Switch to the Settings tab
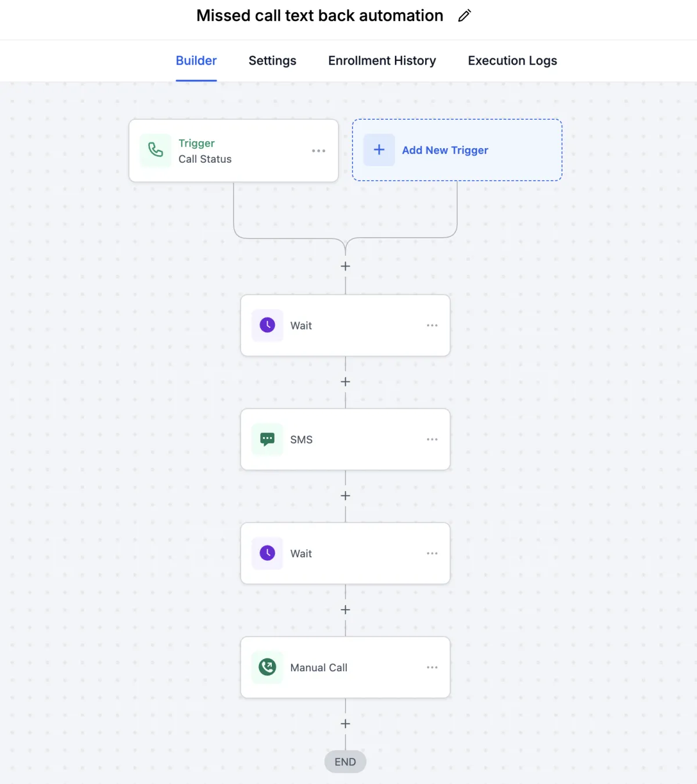Screen dimensions: 697x784 click(x=272, y=60)
